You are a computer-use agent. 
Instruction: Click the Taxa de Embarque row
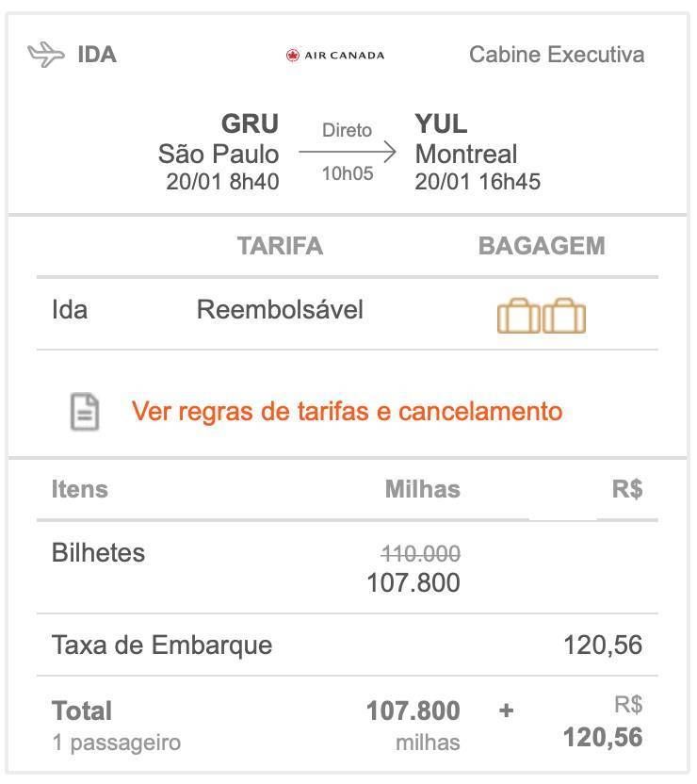[348, 645]
